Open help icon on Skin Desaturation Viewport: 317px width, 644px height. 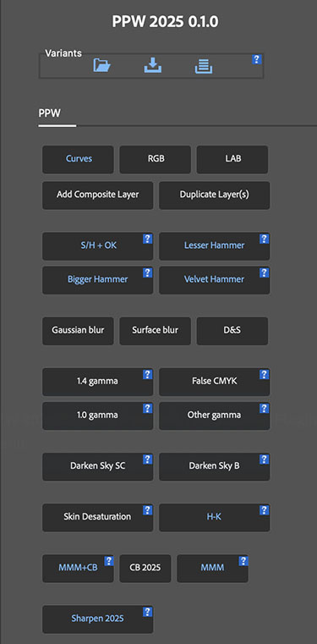pyautogui.click(x=148, y=510)
